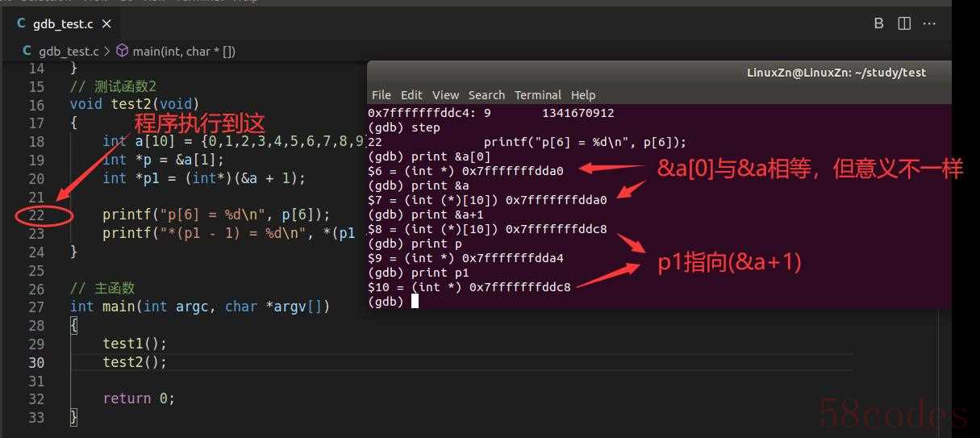The width and height of the screenshot is (980, 438).
Task: Click the comment '// 主函数'
Action: 102,288
